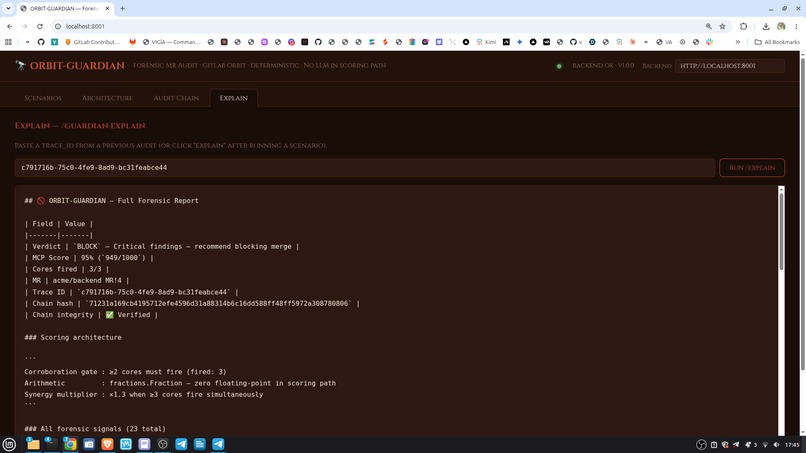The width and height of the screenshot is (806, 453).
Task: Expand hidden bookmarks chevron
Action: [x=738, y=42]
